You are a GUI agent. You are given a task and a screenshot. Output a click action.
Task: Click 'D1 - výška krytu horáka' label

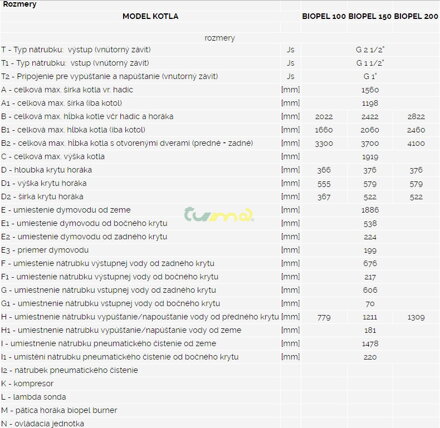pyautogui.click(x=44, y=183)
